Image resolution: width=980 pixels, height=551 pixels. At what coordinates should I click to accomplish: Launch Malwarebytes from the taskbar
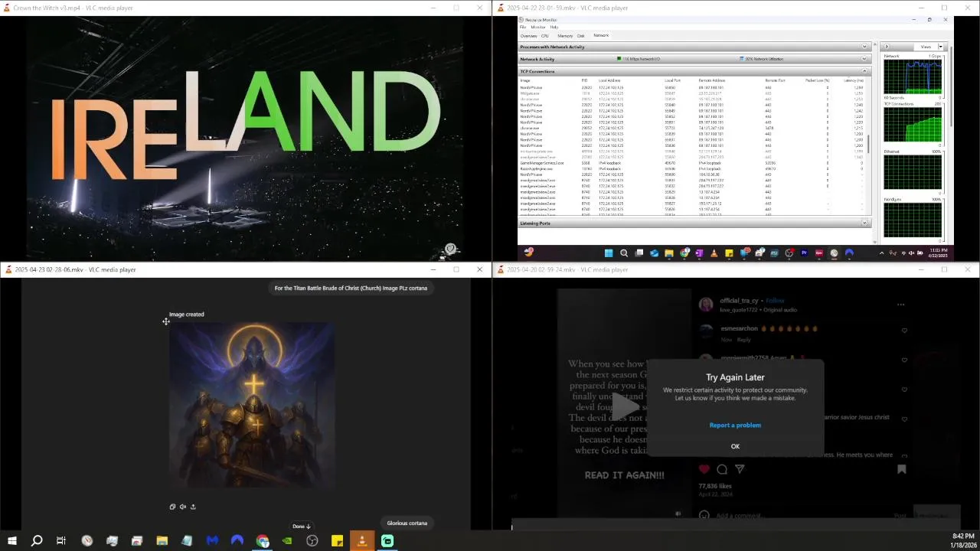click(x=212, y=541)
